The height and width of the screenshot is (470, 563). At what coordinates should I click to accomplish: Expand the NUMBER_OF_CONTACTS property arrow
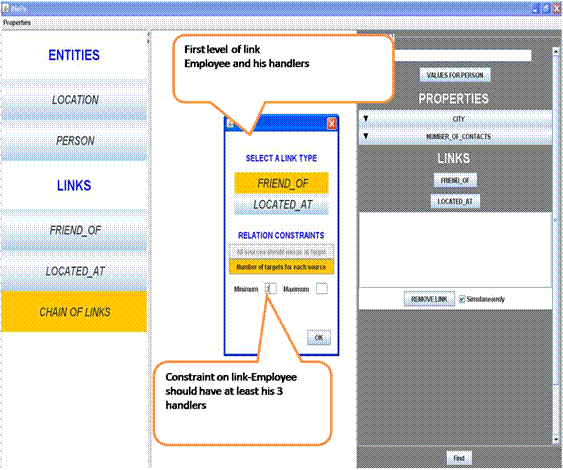pyautogui.click(x=366, y=136)
